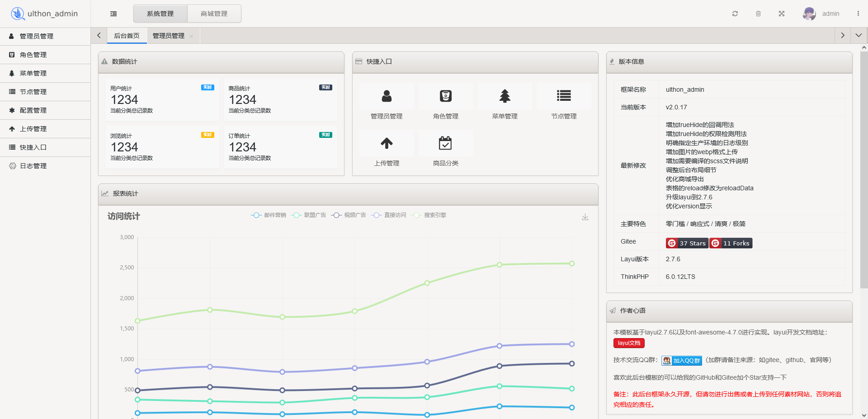The height and width of the screenshot is (419, 868).
Task: Expand the tab operations dropdown chevron
Action: [x=859, y=35]
